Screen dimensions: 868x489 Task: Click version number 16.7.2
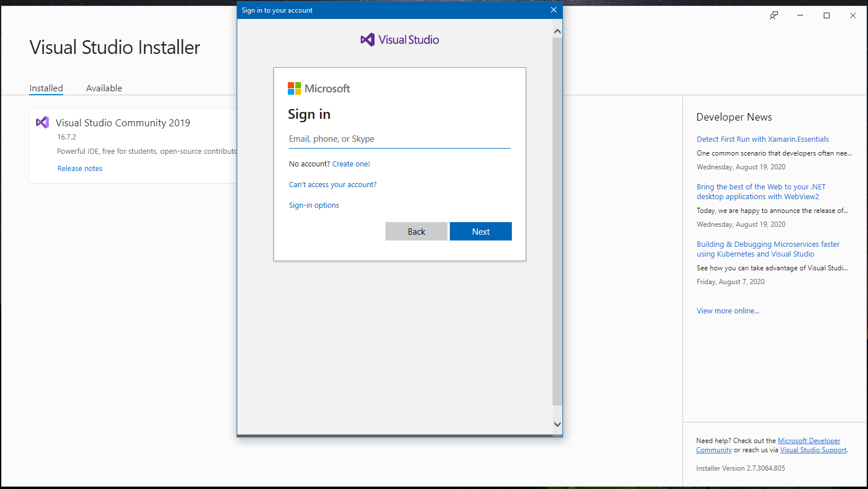[67, 137]
